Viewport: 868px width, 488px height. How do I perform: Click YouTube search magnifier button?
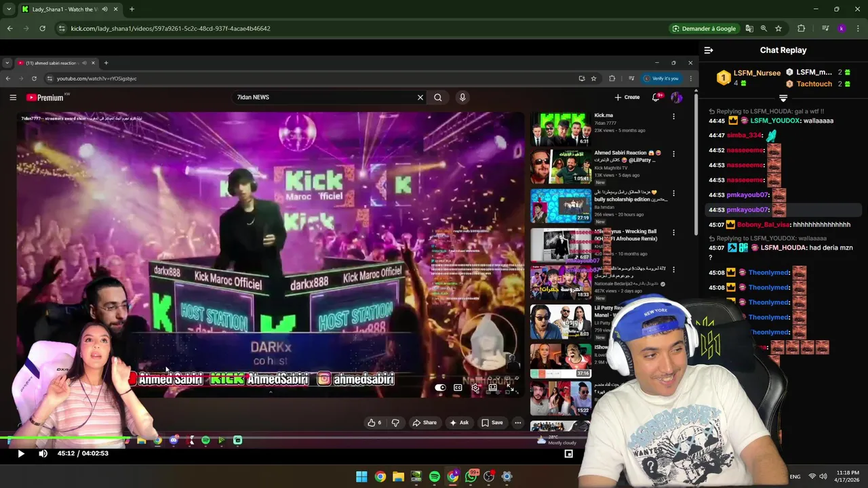(x=438, y=98)
